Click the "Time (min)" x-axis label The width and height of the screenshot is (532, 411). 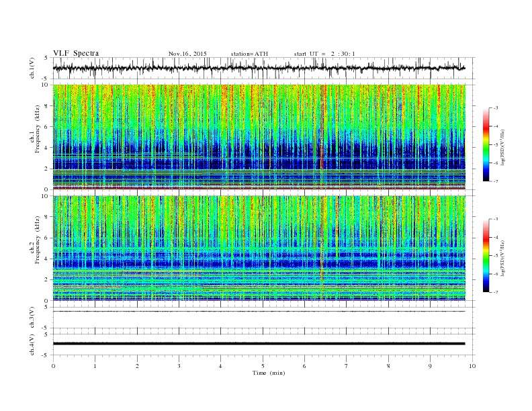269,373
